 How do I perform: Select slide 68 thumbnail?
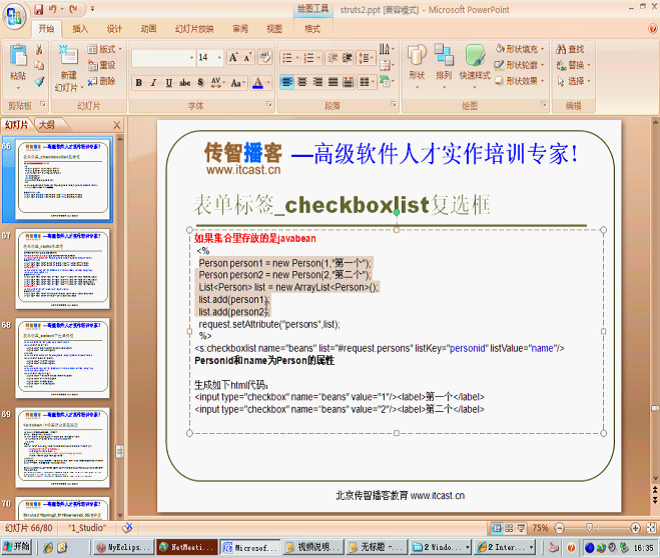63,358
